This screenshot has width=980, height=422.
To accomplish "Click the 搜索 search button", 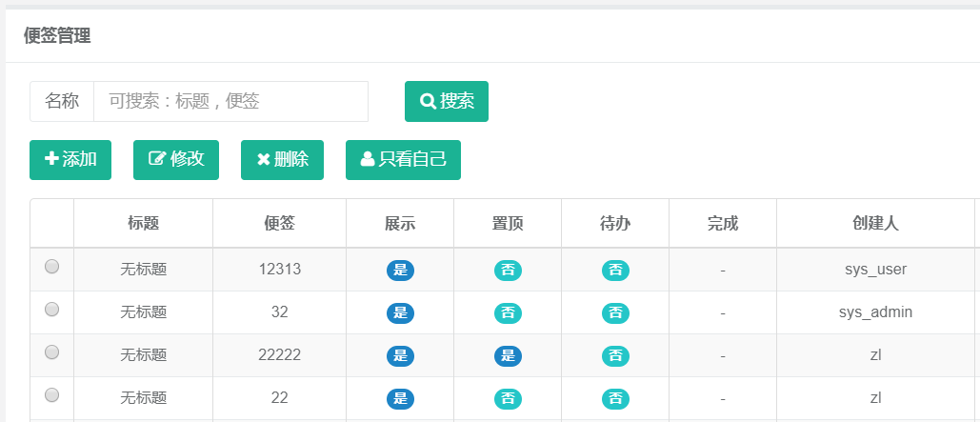I will [447, 101].
